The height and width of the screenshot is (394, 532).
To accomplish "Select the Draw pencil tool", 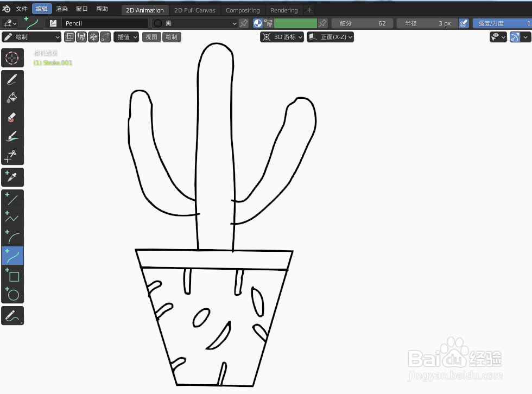I will click(x=12, y=80).
